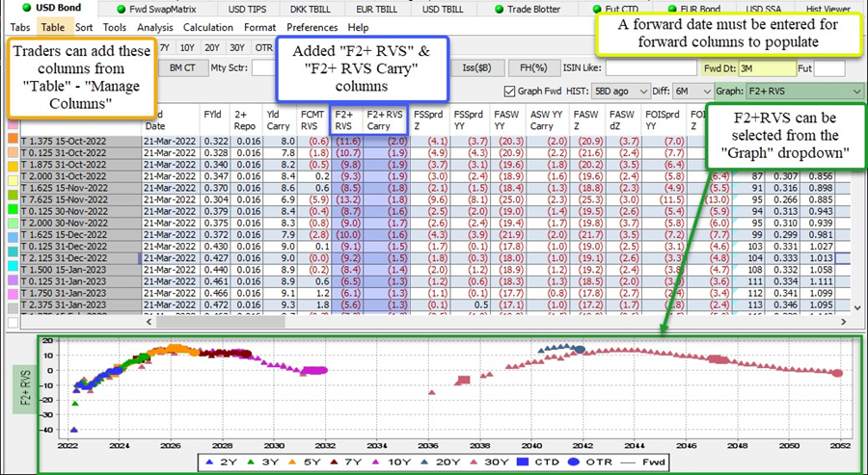Viewport: 868px width, 475px height.
Task: Click the horizontal scrollbar left arrow
Action: [149, 321]
